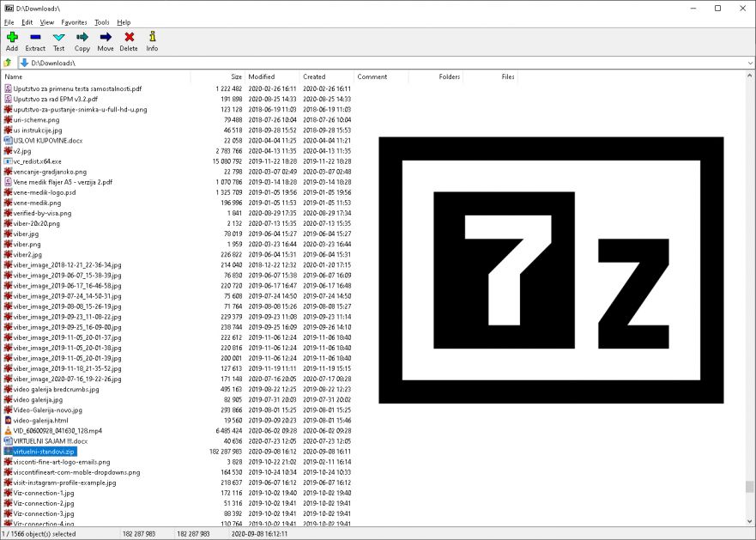Select the vc_redist.x64.exe file

37,161
